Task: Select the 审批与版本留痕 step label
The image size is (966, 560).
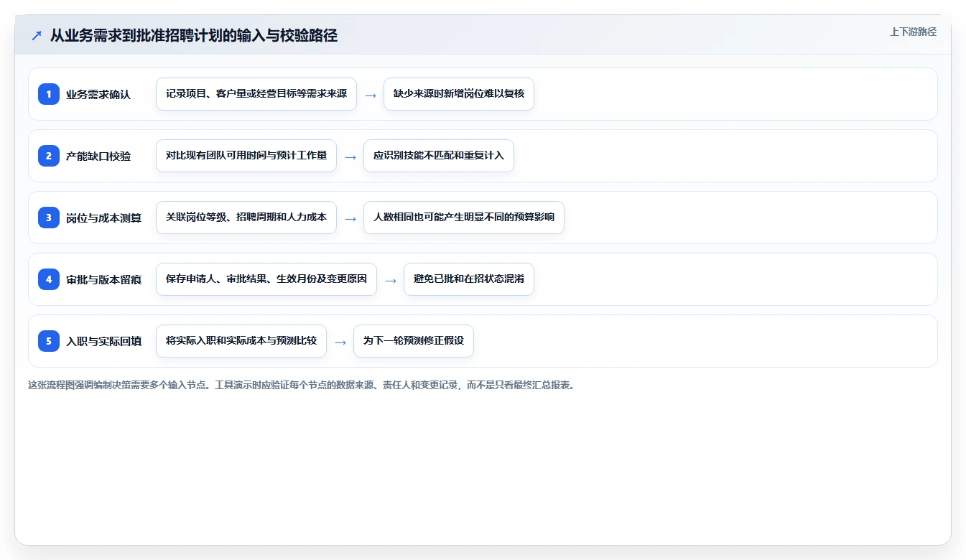Action: click(104, 279)
